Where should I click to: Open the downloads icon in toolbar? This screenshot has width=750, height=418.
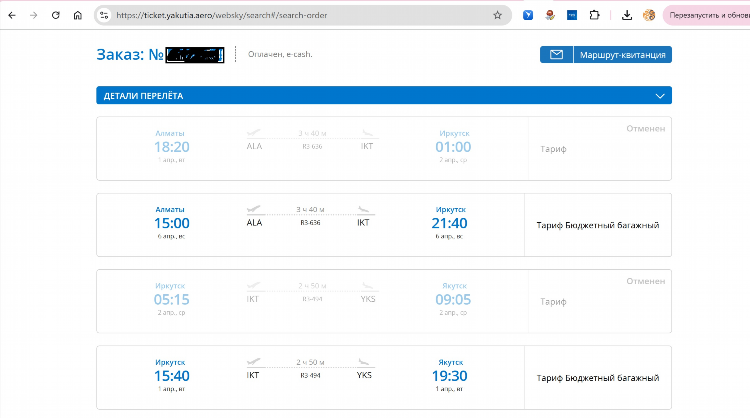[627, 15]
